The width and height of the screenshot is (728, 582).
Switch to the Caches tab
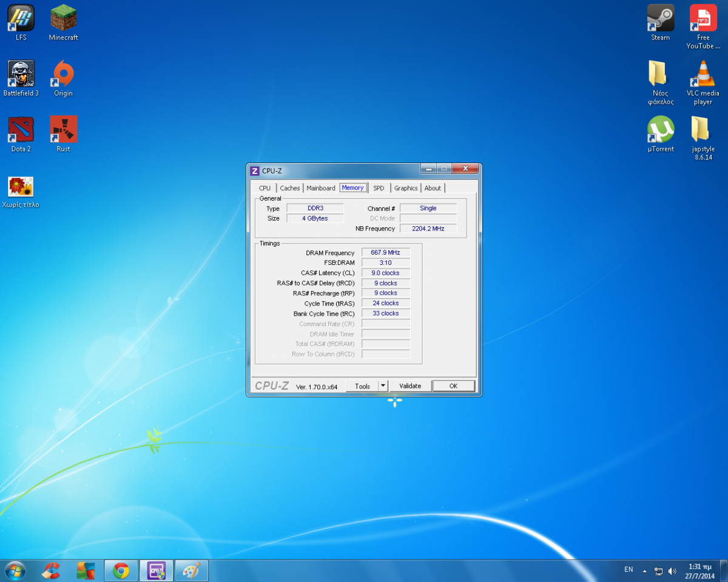pos(290,188)
